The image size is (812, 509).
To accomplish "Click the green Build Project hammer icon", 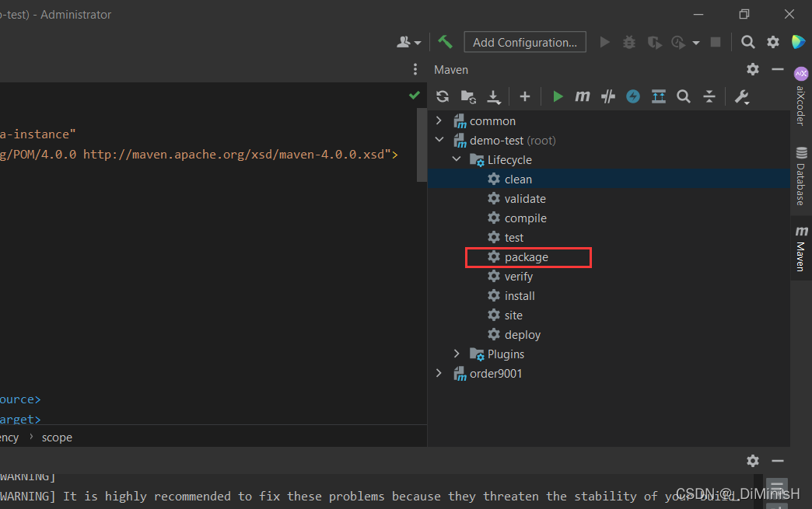I will 445,42.
